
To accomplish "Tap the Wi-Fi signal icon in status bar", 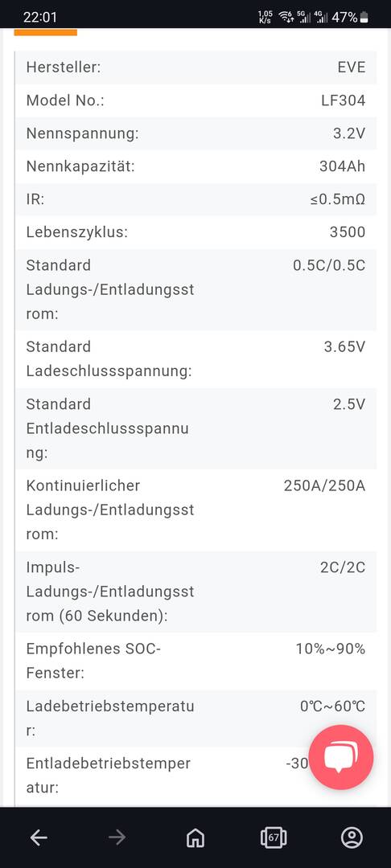I will [x=286, y=17].
